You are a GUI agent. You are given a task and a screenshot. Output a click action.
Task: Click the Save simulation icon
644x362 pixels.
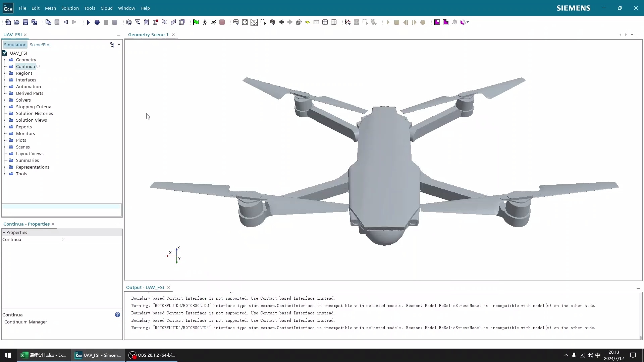(25, 22)
